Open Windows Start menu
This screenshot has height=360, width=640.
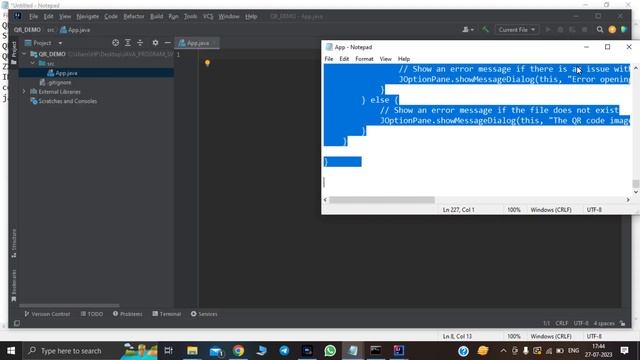click(11, 351)
